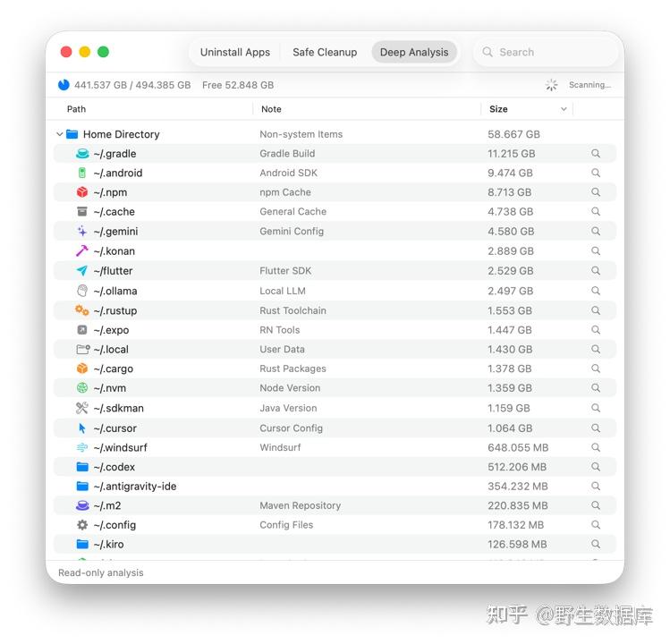Collapse the Home Directory tree
Viewport: 670px width, 644px height.
point(59,134)
